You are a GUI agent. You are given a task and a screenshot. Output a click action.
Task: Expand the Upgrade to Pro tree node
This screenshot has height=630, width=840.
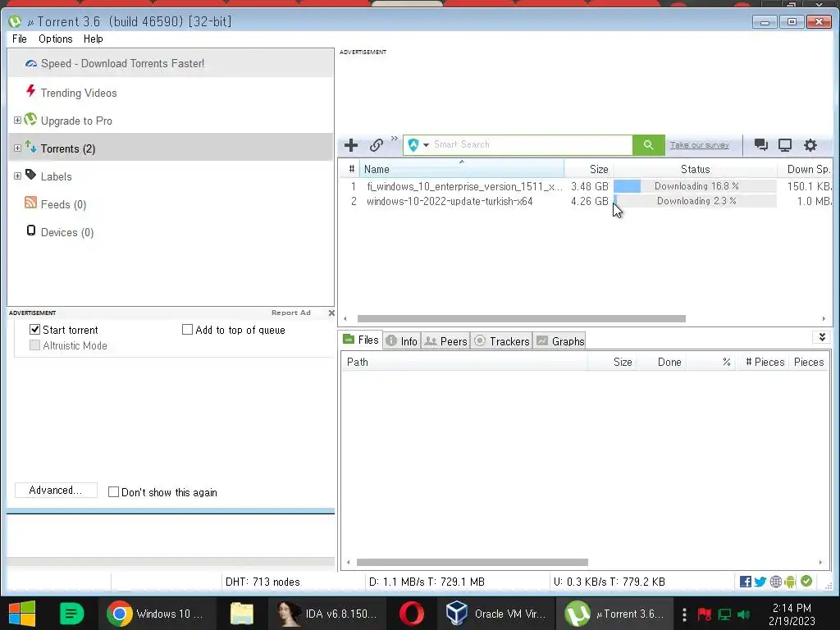(x=17, y=120)
